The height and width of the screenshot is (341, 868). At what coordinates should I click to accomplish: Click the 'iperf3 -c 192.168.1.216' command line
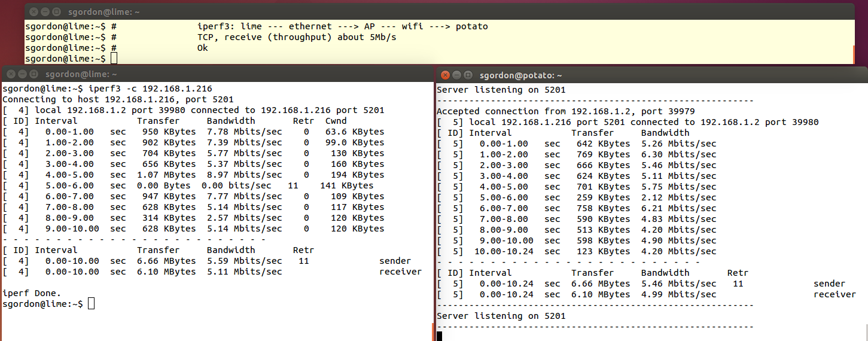(x=106, y=89)
